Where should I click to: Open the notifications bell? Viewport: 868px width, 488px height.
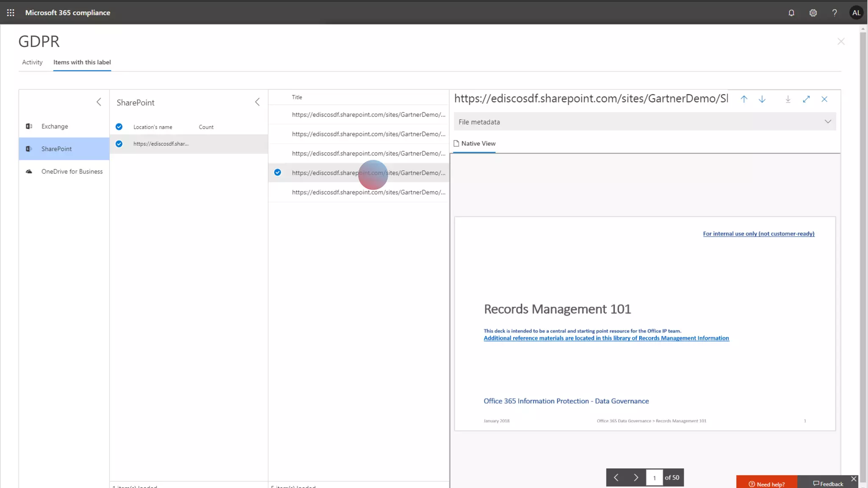pyautogui.click(x=791, y=13)
